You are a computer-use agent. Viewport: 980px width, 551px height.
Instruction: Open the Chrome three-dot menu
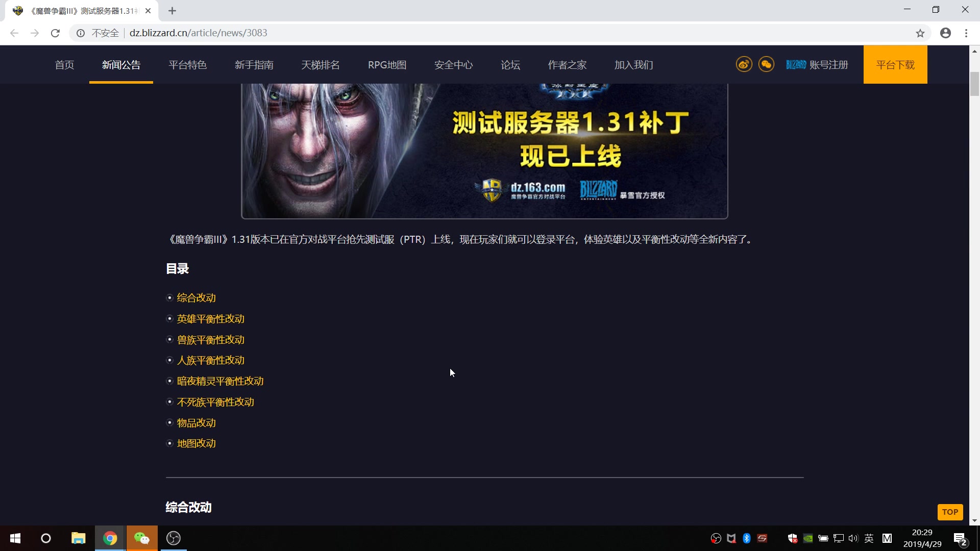coord(966,33)
